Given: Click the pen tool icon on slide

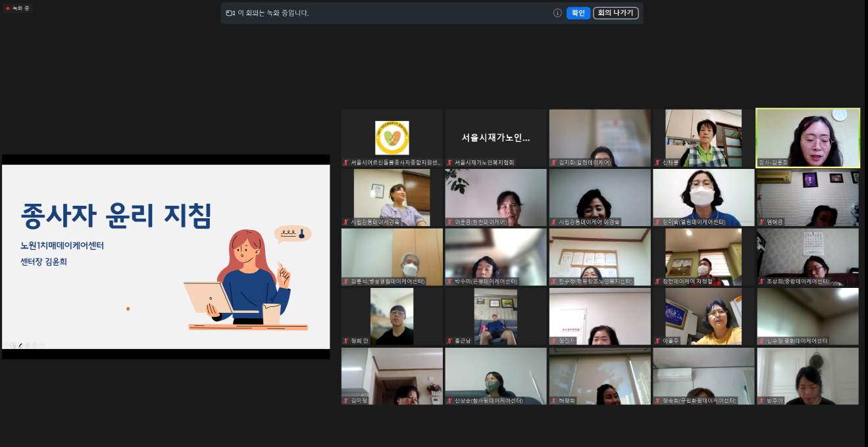Looking at the screenshot, I should (x=20, y=345).
